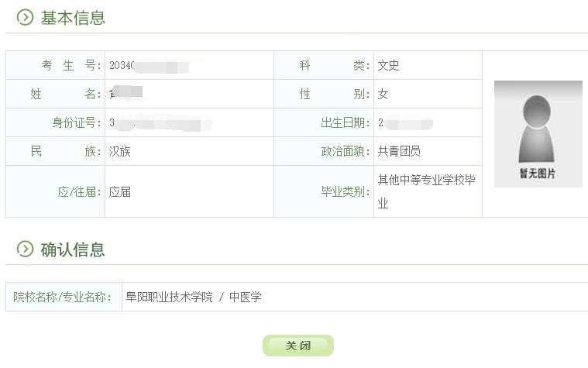Click the 身份证号 field label
The height and width of the screenshot is (368, 588).
tap(77, 123)
